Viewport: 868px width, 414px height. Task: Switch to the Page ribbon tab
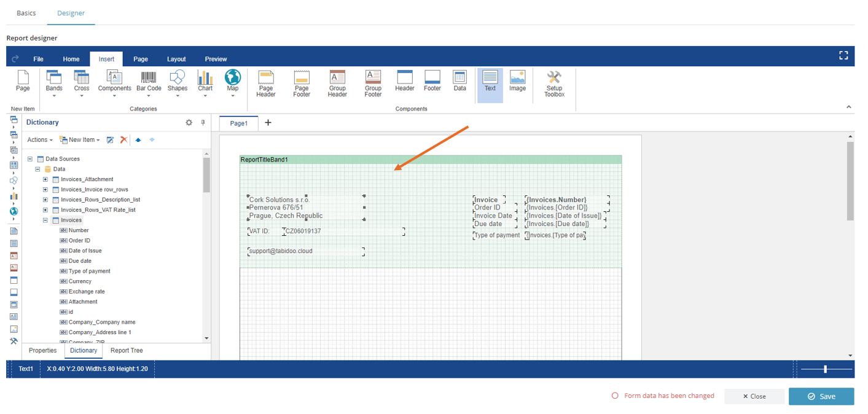[x=141, y=59]
